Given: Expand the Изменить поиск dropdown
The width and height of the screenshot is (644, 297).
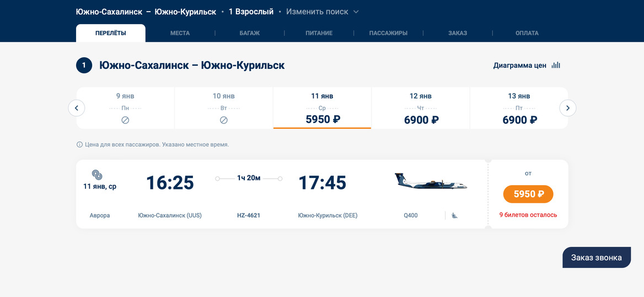Looking at the screenshot, I should click(x=316, y=12).
